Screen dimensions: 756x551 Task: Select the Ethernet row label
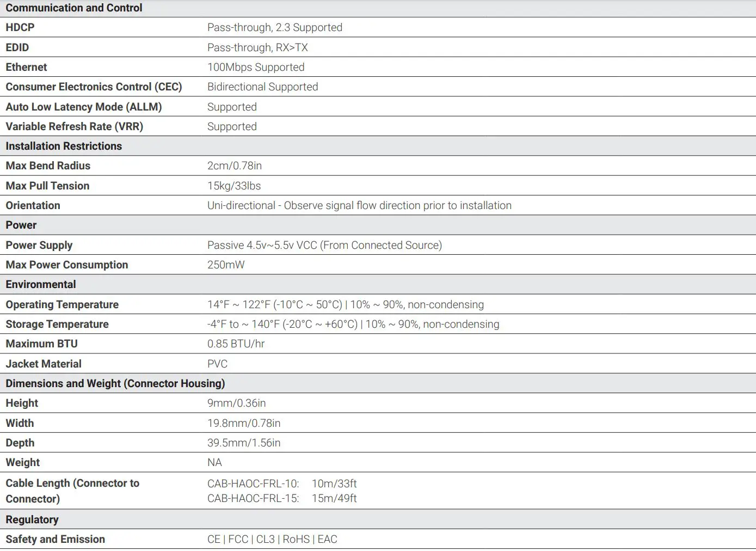[26, 67]
